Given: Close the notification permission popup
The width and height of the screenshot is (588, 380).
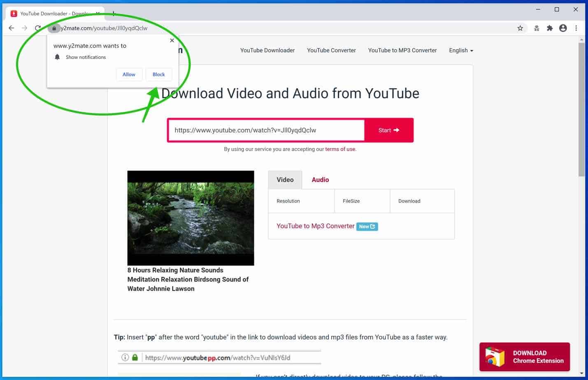Looking at the screenshot, I should click(x=172, y=40).
